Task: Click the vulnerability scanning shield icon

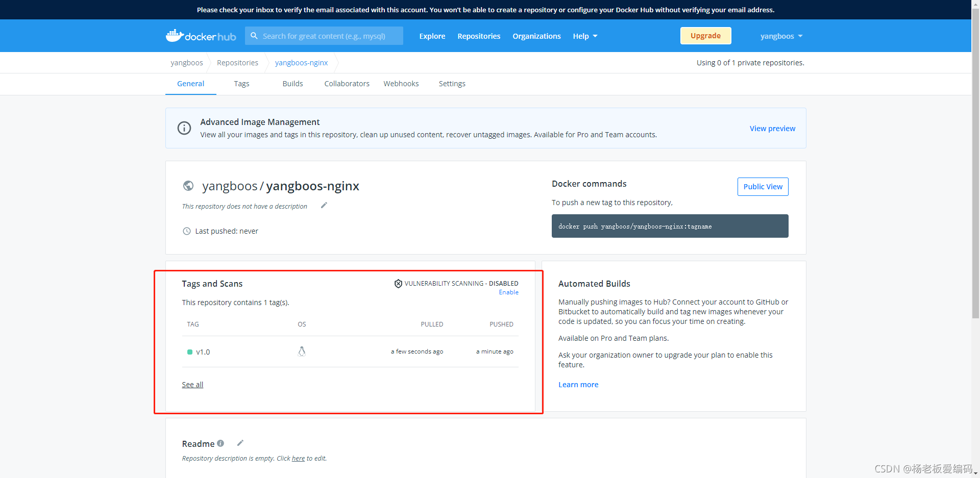Action: pos(398,284)
